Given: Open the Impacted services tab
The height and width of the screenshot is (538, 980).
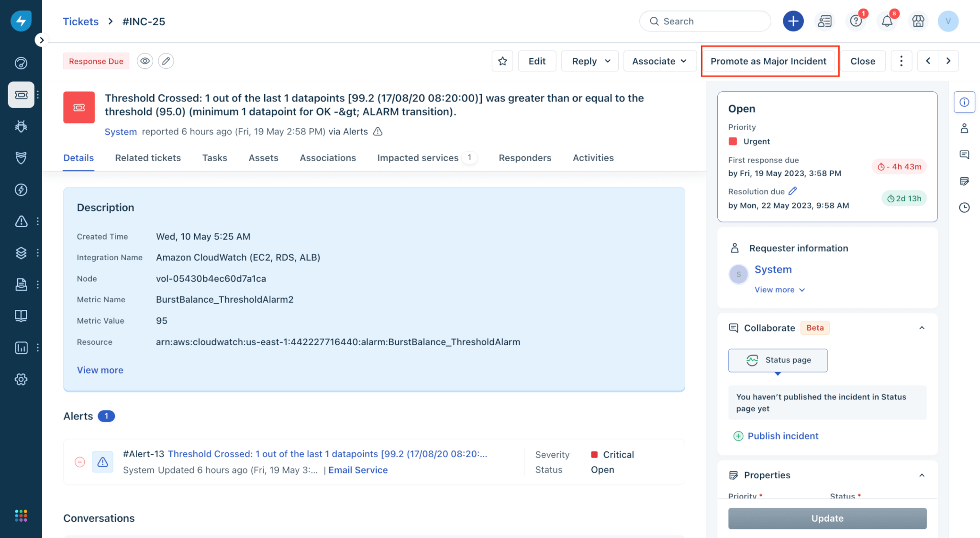Looking at the screenshot, I should tap(418, 158).
